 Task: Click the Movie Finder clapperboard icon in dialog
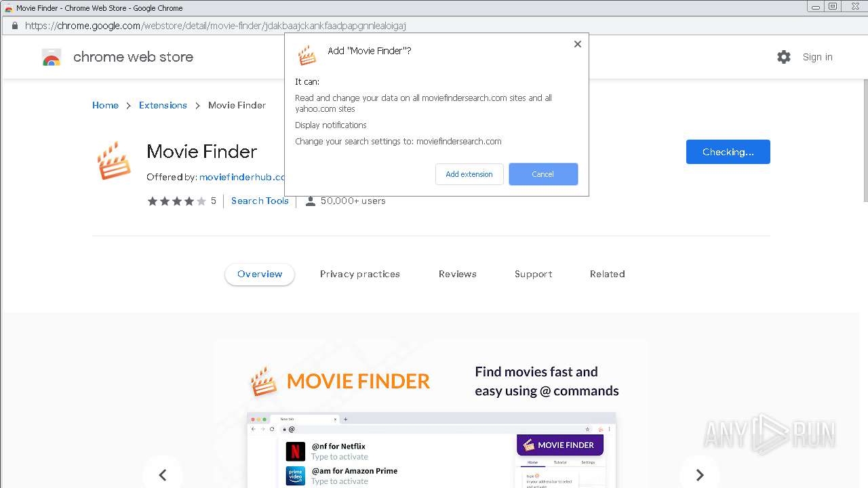point(307,56)
